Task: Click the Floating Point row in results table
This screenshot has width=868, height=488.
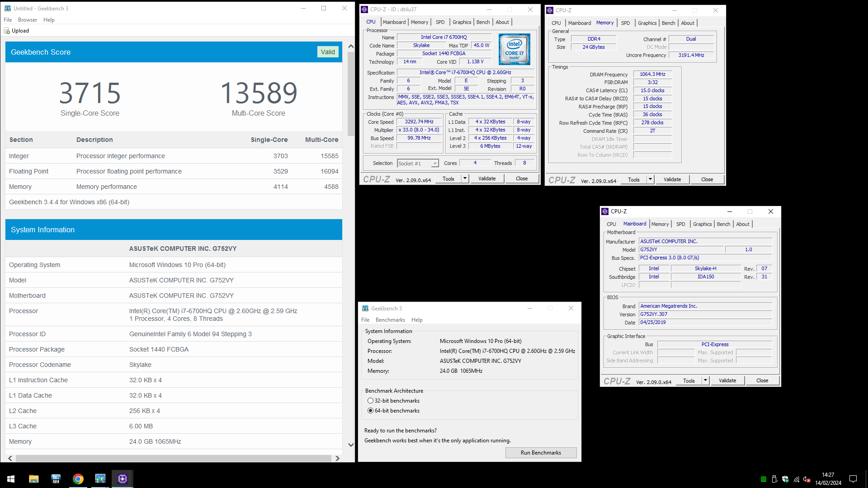Action: (x=174, y=171)
